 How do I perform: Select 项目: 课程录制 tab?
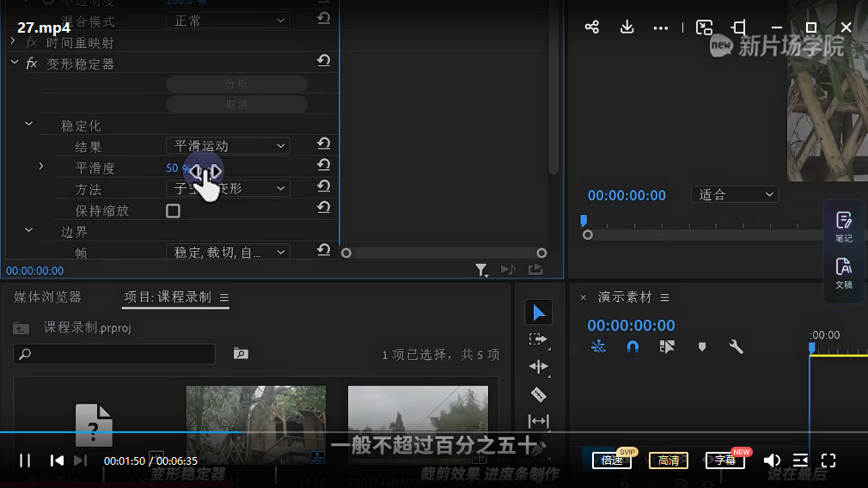tap(168, 297)
